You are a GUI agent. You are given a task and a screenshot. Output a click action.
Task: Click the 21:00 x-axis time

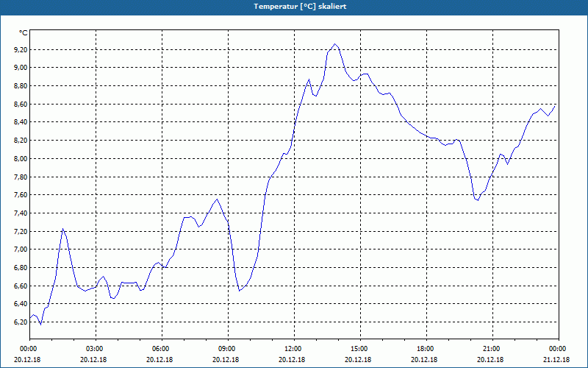pyautogui.click(x=490, y=349)
